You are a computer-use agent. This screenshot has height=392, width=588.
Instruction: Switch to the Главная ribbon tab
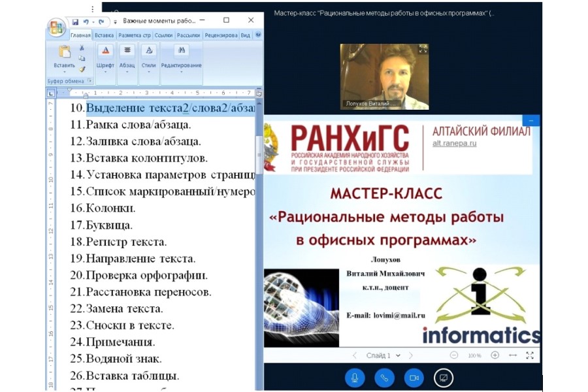tap(80, 35)
